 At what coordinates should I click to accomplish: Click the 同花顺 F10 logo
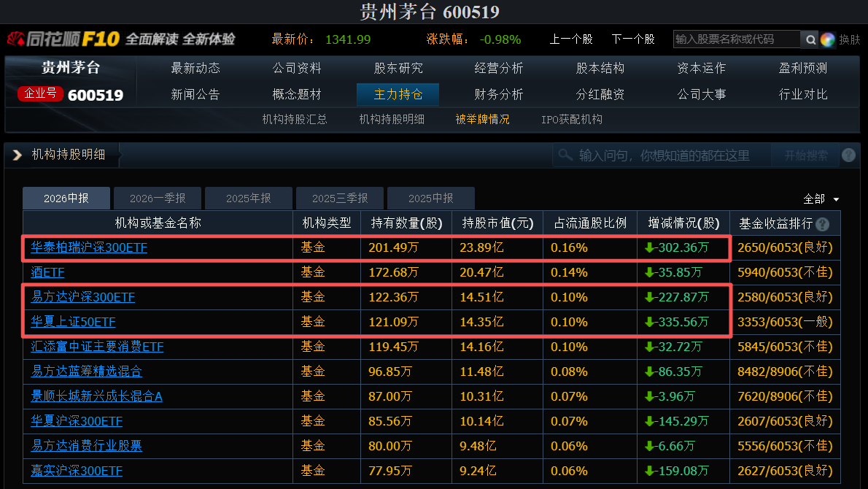(x=63, y=39)
